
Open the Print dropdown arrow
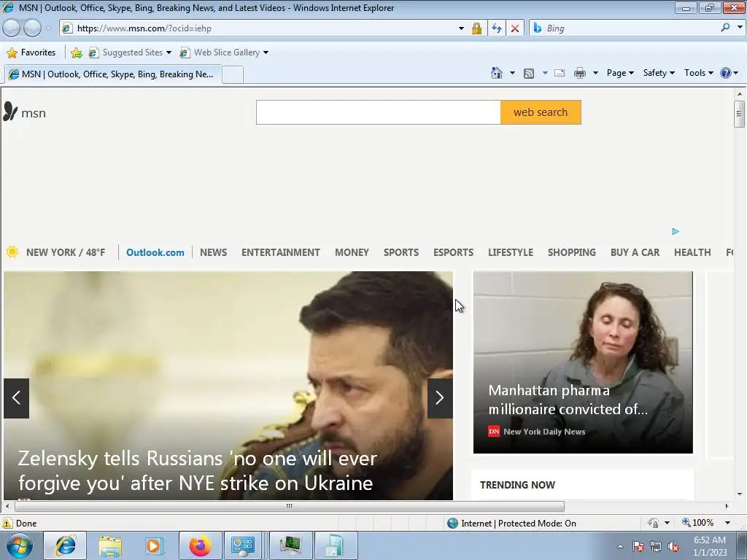coord(595,73)
